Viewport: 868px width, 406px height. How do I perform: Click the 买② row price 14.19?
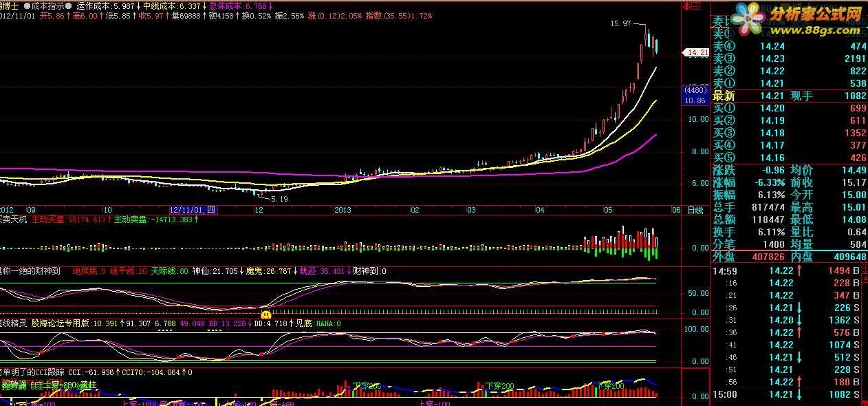point(772,121)
